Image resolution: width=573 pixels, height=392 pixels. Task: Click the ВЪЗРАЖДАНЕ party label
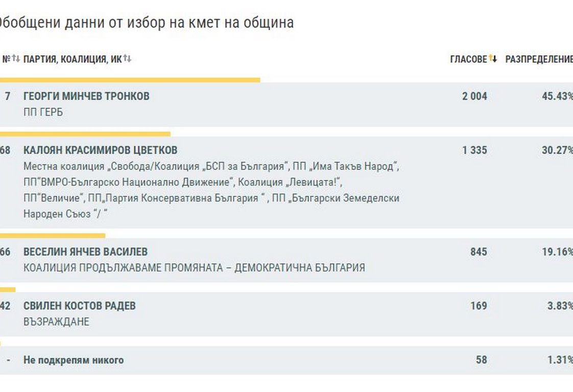pyautogui.click(x=56, y=322)
